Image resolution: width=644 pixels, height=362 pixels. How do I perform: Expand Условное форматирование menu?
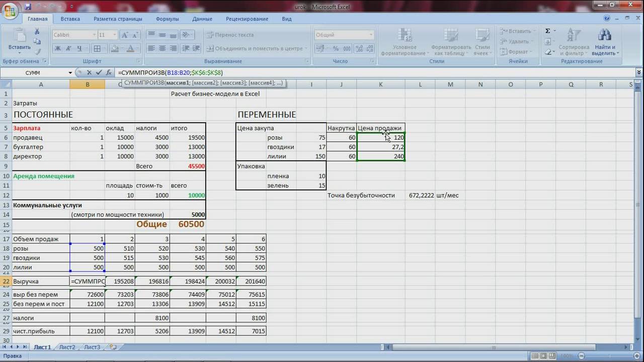(404, 42)
